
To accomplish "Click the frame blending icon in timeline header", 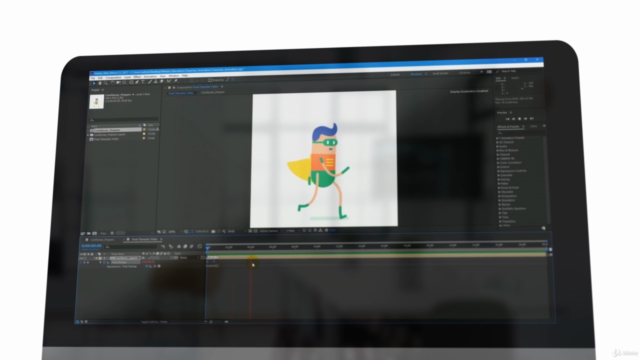I will point(185,247).
